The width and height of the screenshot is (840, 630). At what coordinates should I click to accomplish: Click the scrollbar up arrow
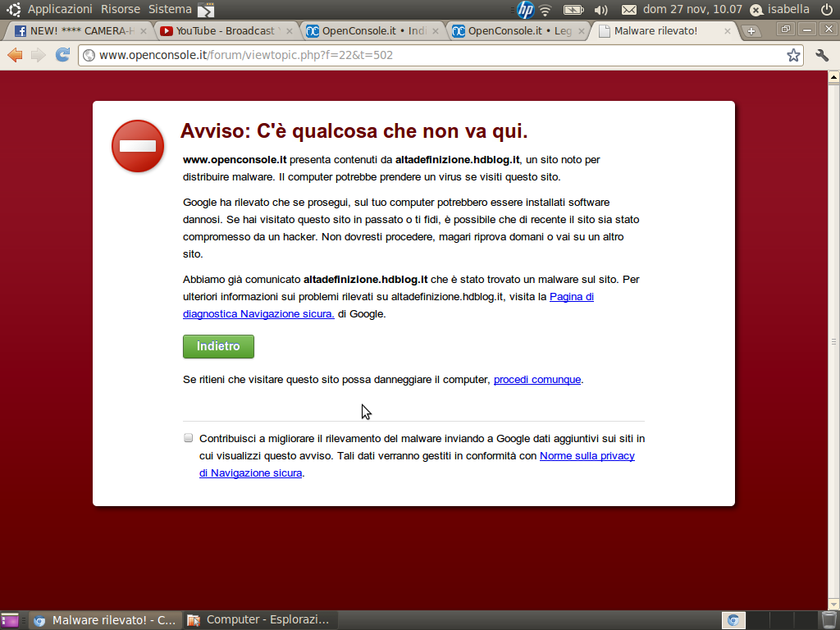(x=833, y=77)
